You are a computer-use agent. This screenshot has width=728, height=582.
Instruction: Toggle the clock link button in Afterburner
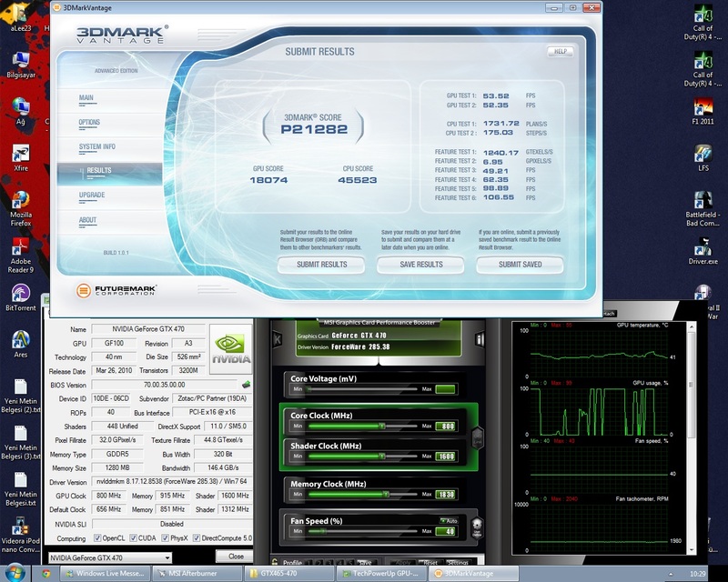[x=477, y=437]
